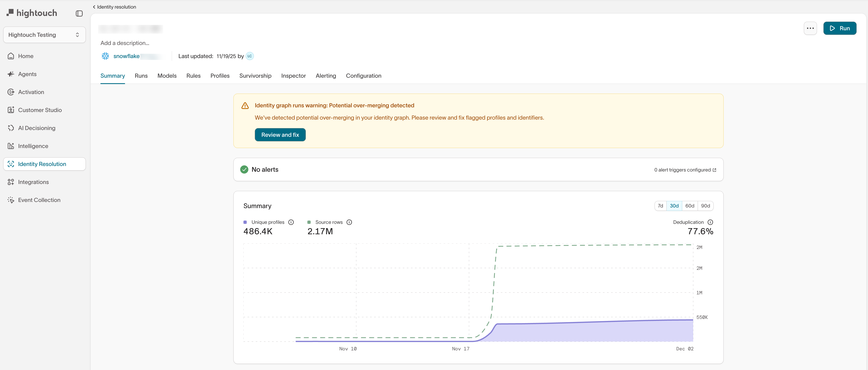The image size is (868, 370).
Task: Open the Hightouch Testing workspace switcher
Action: coord(44,35)
